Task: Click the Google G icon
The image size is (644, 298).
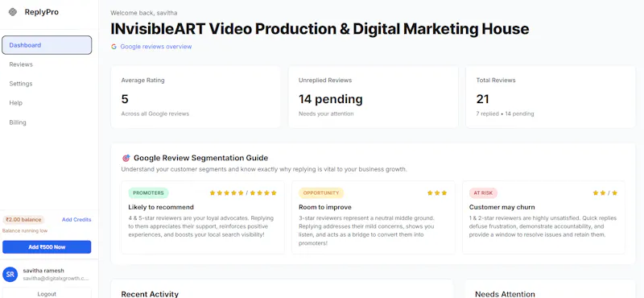Action: [114, 47]
